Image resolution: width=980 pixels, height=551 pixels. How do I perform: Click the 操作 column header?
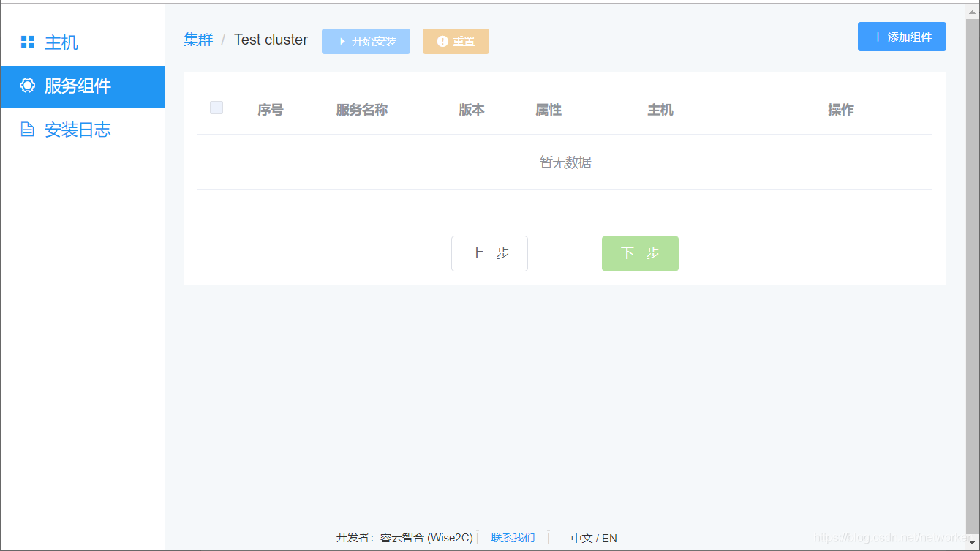tap(841, 110)
